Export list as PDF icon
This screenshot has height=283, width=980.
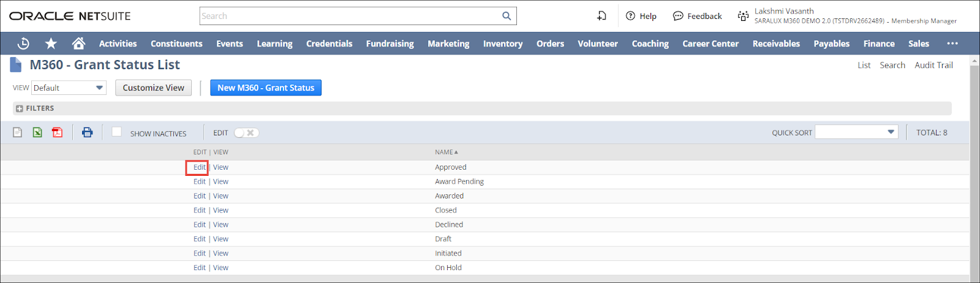(57, 132)
